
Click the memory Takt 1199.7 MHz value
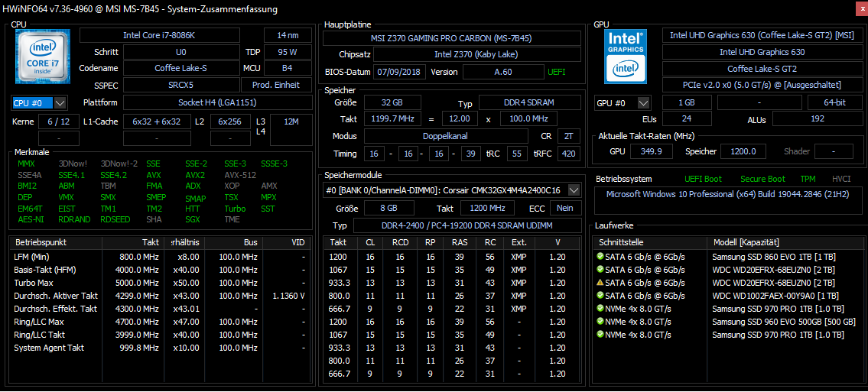coord(392,119)
